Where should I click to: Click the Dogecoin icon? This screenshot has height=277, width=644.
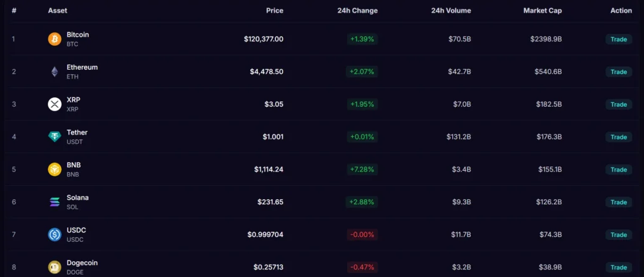coord(55,267)
